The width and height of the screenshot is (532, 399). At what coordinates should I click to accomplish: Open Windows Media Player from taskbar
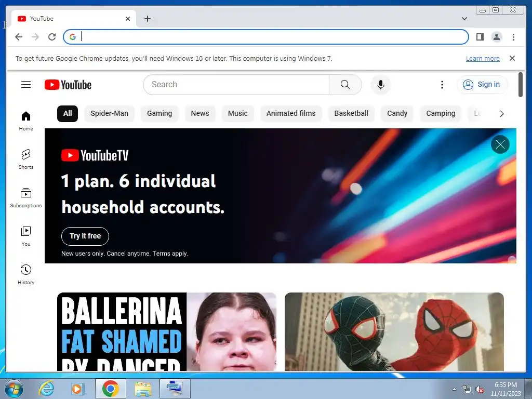click(77, 389)
